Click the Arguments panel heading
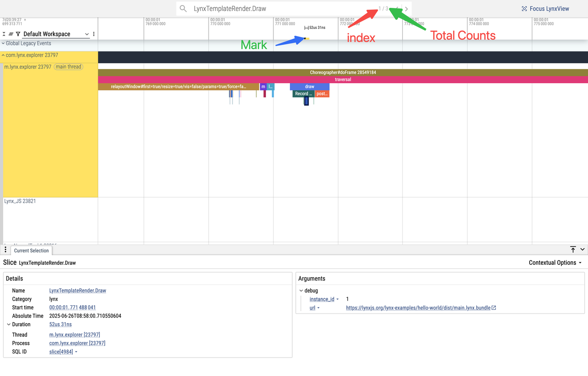 [x=311, y=279]
